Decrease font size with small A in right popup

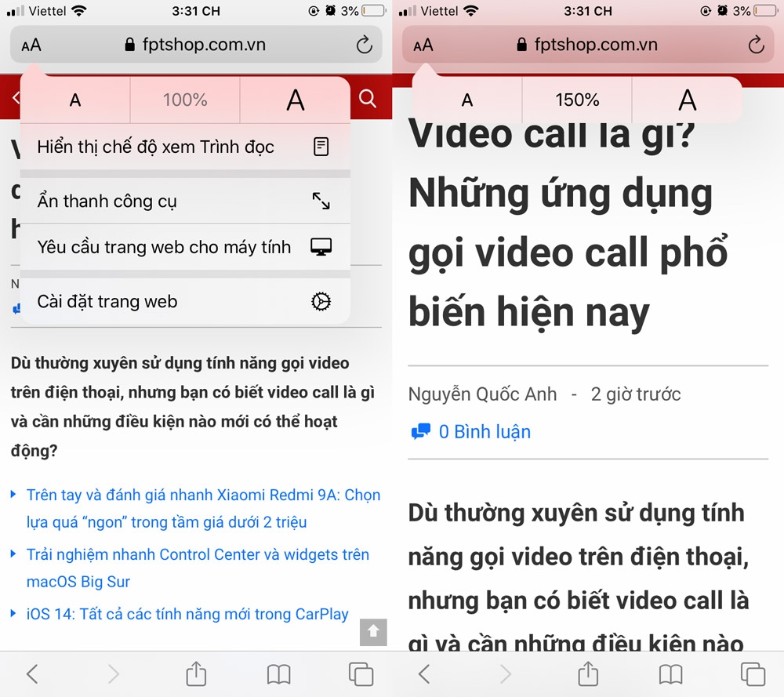[x=467, y=100]
